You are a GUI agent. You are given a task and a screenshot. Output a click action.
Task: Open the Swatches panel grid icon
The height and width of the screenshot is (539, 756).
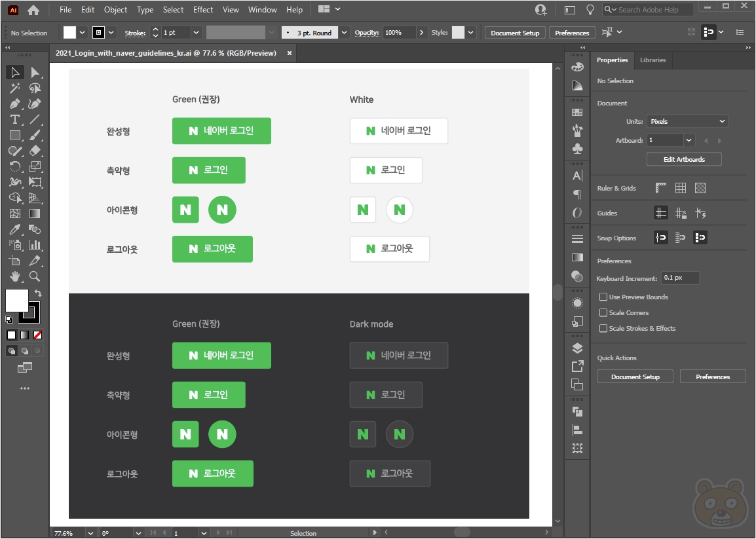(577, 113)
